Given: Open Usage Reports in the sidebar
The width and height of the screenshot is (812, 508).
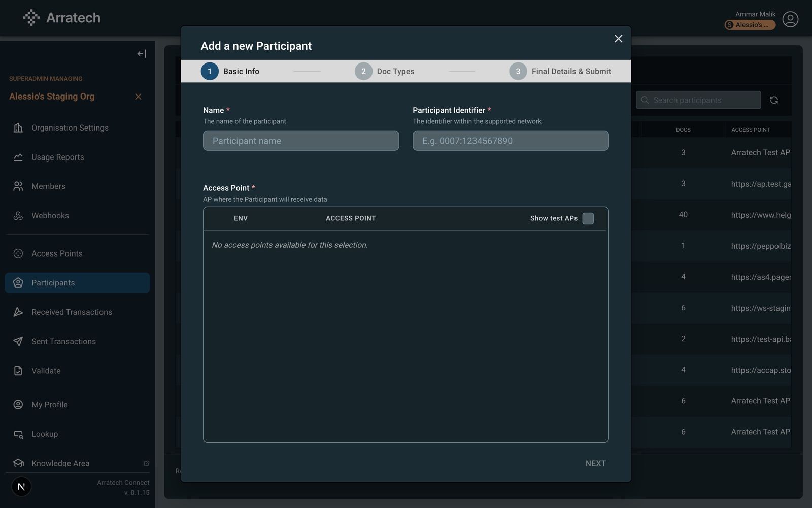Looking at the screenshot, I should 77,157.
